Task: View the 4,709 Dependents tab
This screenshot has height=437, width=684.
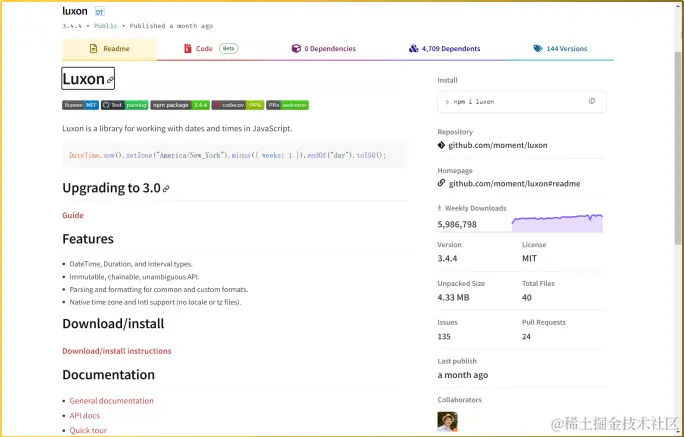Action: click(444, 49)
